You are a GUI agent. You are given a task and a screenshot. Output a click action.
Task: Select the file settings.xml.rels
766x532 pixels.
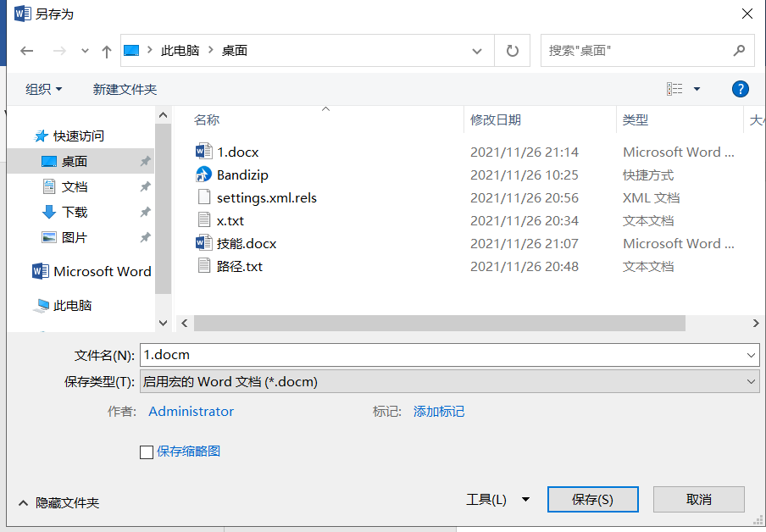[267, 198]
